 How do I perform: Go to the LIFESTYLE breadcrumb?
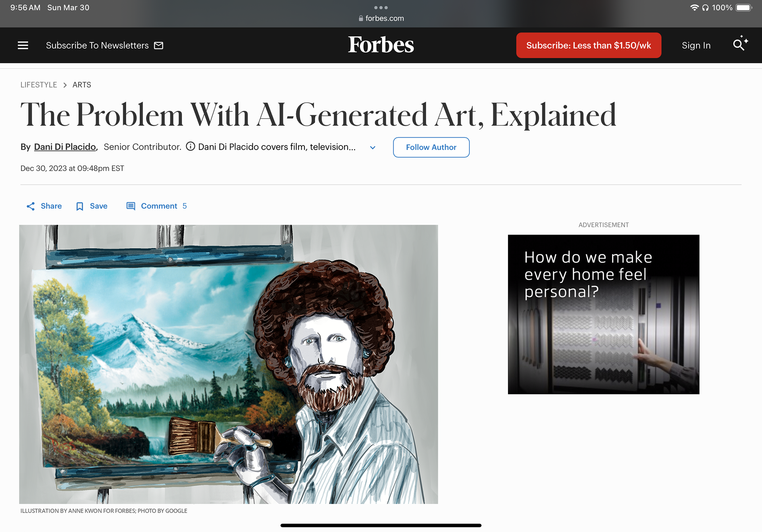(39, 85)
